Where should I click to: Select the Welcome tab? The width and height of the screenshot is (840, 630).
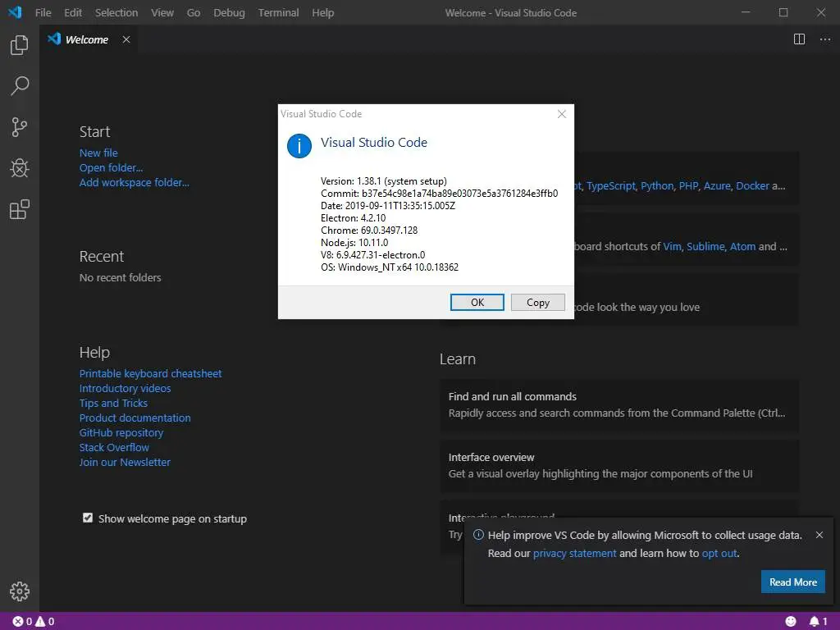tap(87, 39)
